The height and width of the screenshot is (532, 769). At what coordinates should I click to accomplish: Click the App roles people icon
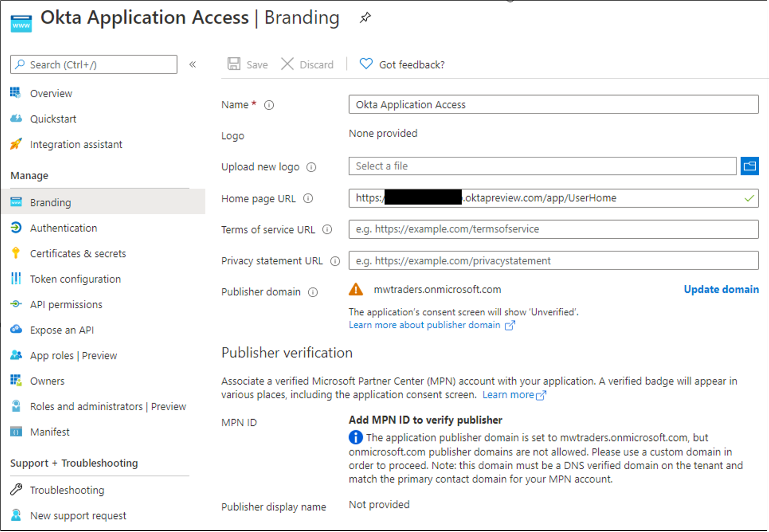tap(16, 355)
